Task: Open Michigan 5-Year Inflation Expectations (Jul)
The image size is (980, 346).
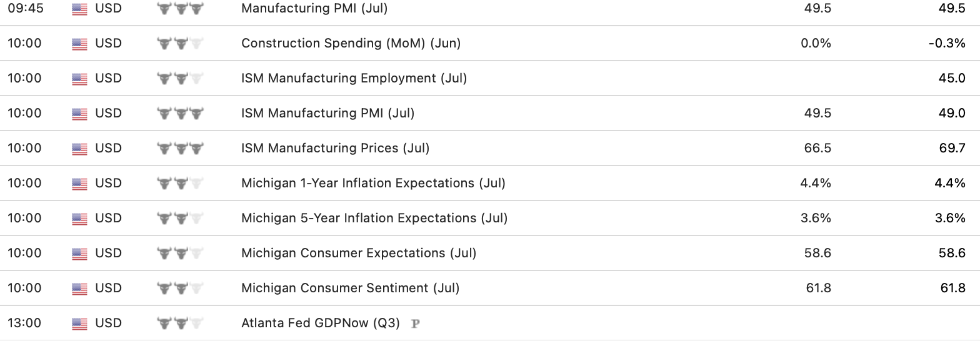Action: tap(374, 218)
